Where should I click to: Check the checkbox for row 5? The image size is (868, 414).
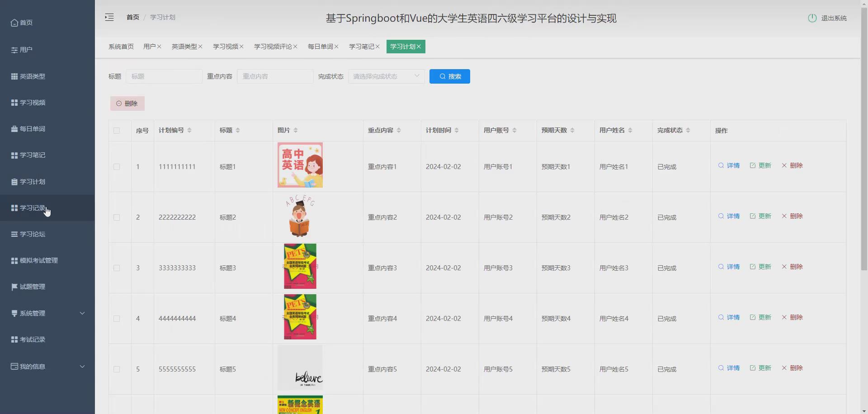pos(117,369)
